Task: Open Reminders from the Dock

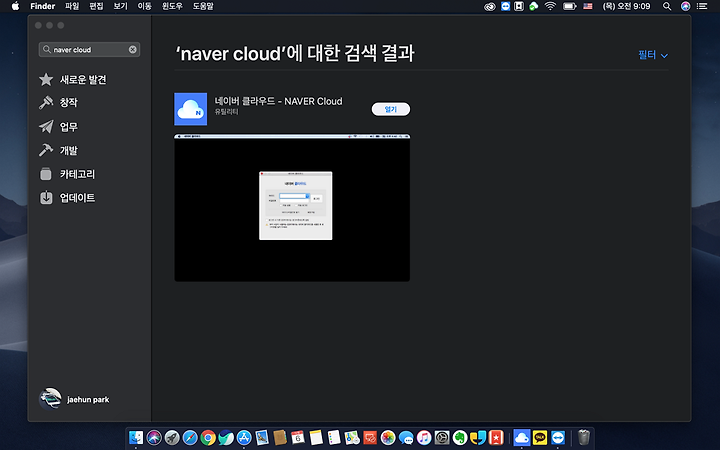Action: click(x=334, y=438)
